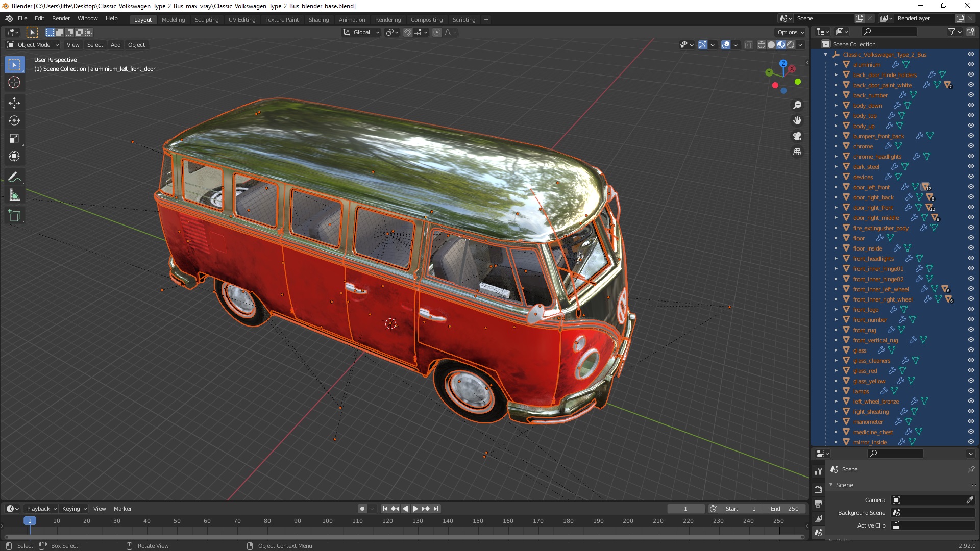980x551 pixels.
Task: Collapse the Scene properties section
Action: tap(831, 485)
